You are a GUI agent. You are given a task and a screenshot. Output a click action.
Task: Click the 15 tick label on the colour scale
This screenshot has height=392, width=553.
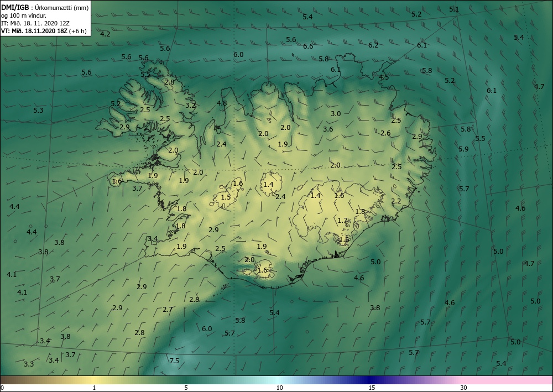tap(372, 388)
